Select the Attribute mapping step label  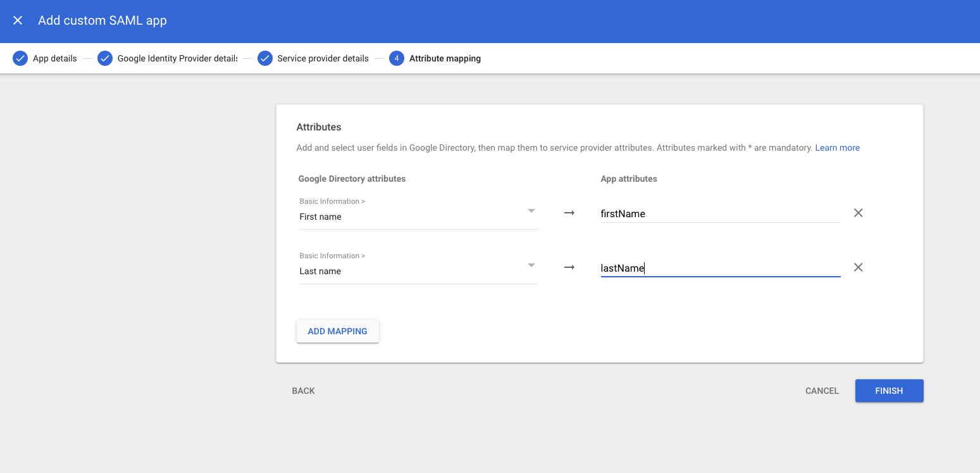[445, 58]
